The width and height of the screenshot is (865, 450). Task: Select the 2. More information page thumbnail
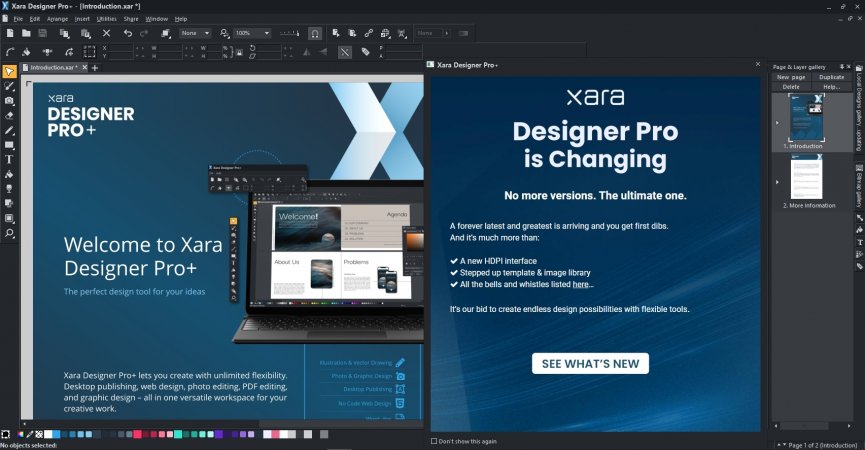(x=806, y=176)
